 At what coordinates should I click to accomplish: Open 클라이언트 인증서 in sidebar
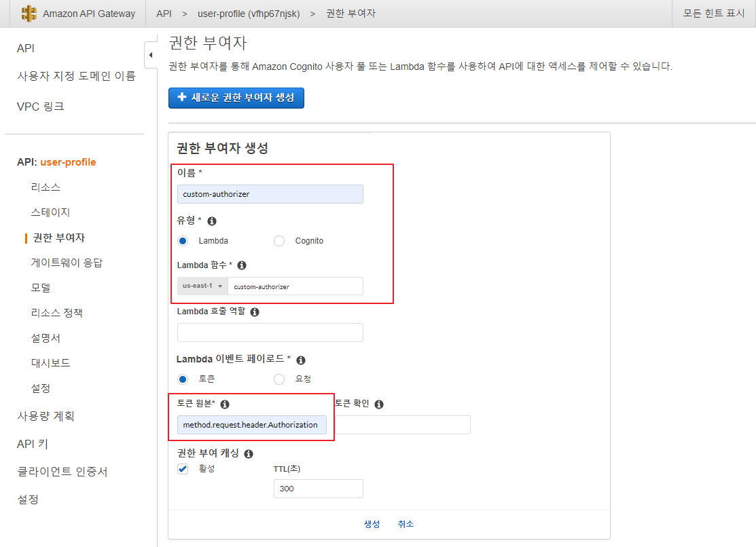[x=62, y=472]
